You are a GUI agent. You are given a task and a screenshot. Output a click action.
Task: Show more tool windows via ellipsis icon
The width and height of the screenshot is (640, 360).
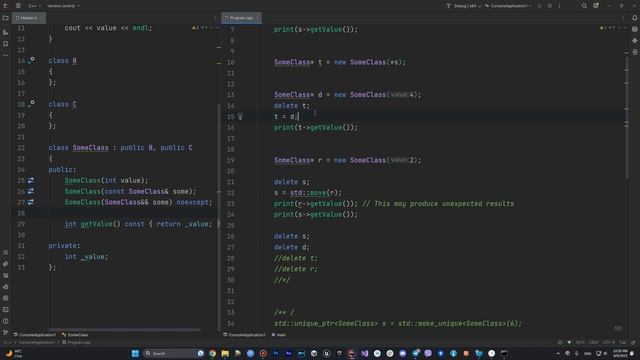coord(5,55)
